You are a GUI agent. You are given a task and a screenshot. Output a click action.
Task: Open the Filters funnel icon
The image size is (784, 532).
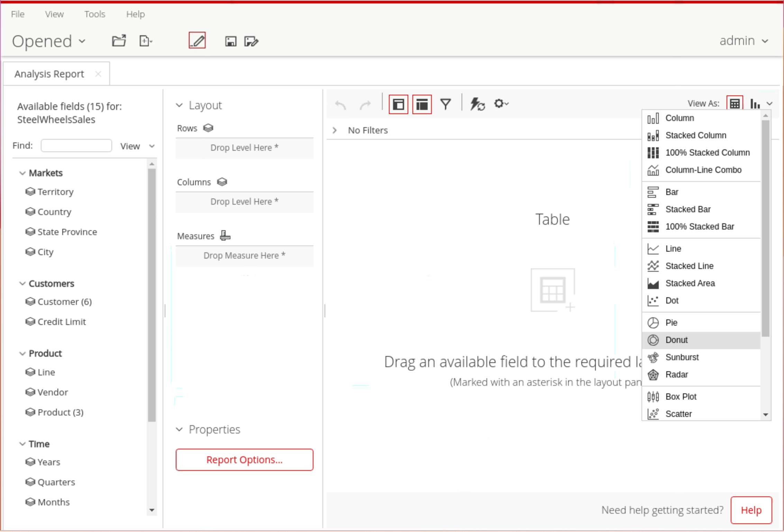[x=445, y=104]
